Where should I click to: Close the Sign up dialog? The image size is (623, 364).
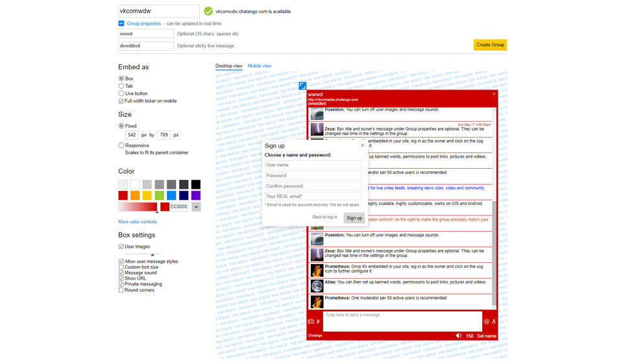(362, 145)
